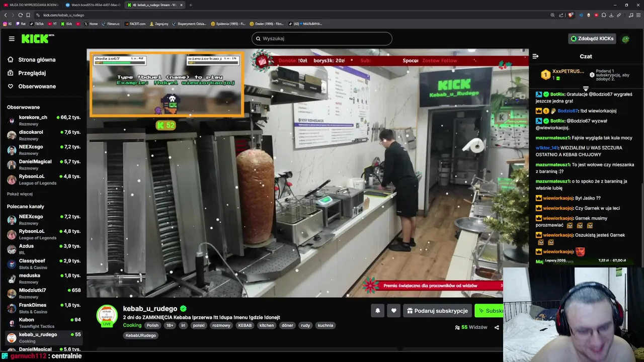This screenshot has width=644, height=362.
Task: Click the search field Wyszukaj
Action: tap(322, 39)
